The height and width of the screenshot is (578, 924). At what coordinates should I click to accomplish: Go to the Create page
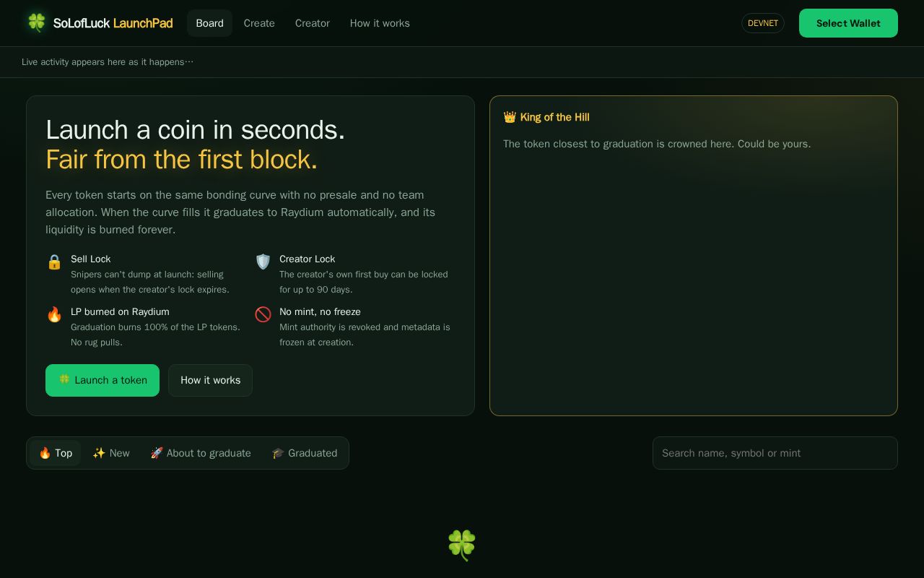coord(259,23)
